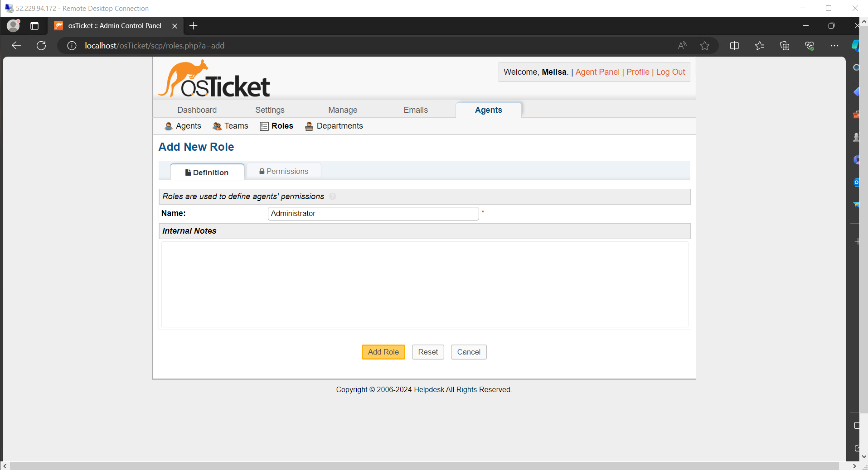Click the Reset button
Viewport: 868px width, 470px height.
pos(428,352)
